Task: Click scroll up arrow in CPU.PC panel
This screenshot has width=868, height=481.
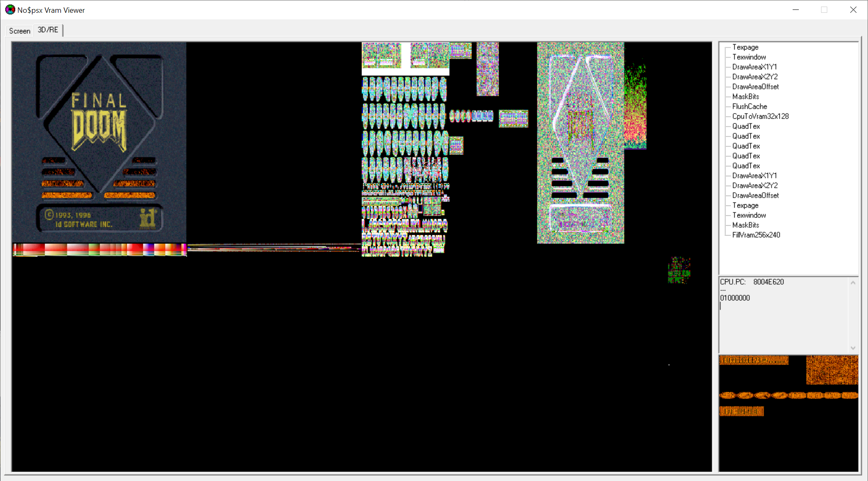Action: [x=853, y=283]
